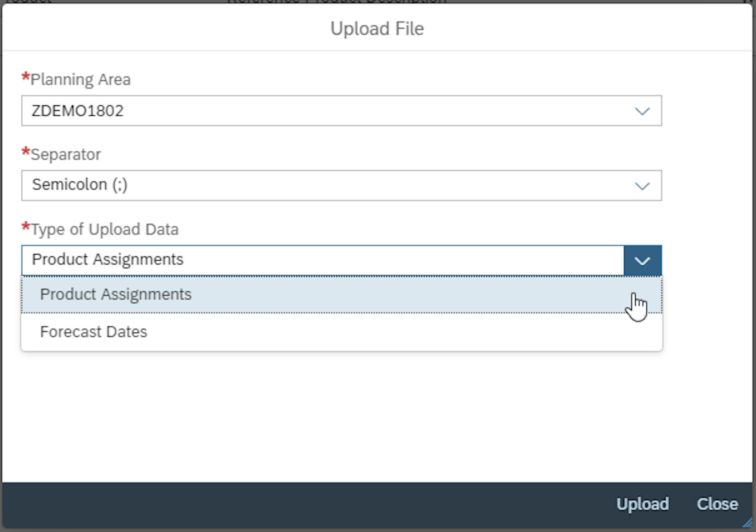The image size is (756, 532).
Task: Click the Upload File dialog title
Action: click(377, 28)
